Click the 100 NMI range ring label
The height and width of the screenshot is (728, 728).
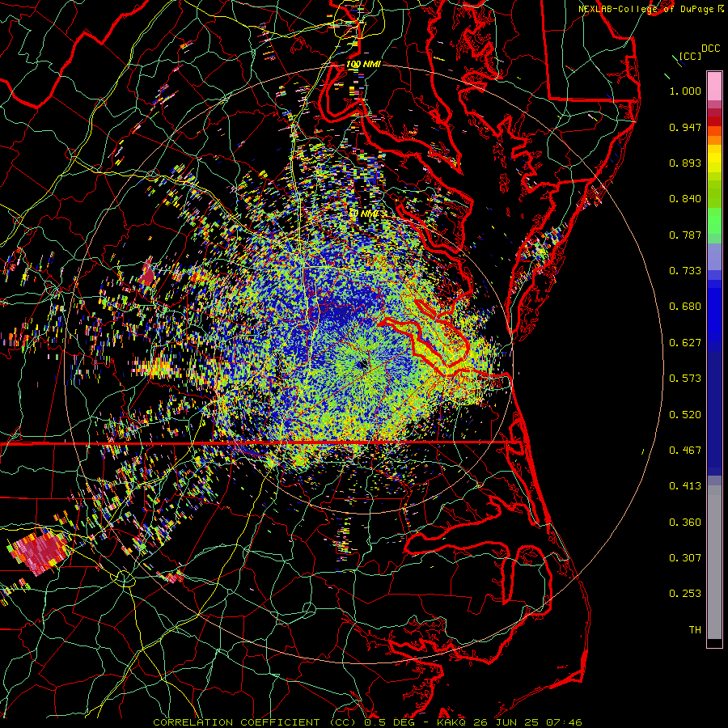pyautogui.click(x=363, y=64)
